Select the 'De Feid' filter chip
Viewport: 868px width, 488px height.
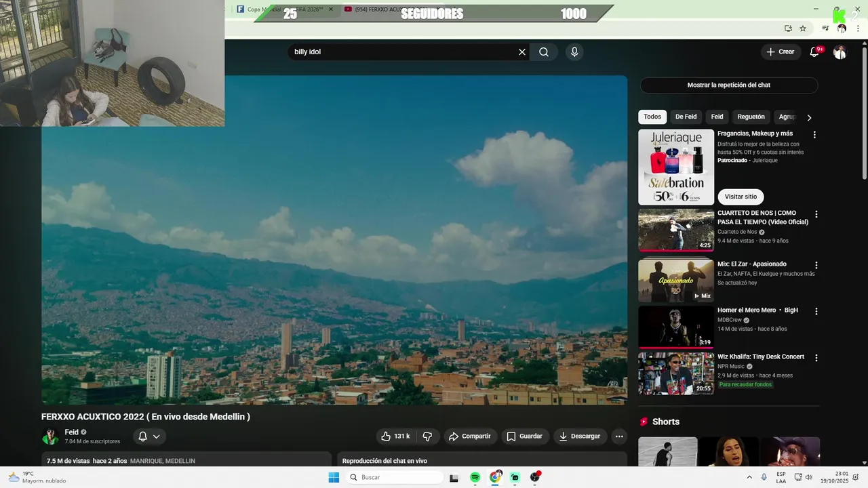pyautogui.click(x=686, y=117)
